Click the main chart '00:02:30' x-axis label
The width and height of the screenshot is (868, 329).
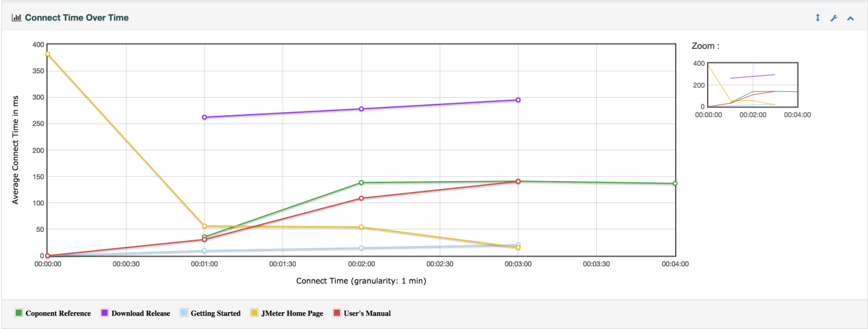[x=439, y=264]
